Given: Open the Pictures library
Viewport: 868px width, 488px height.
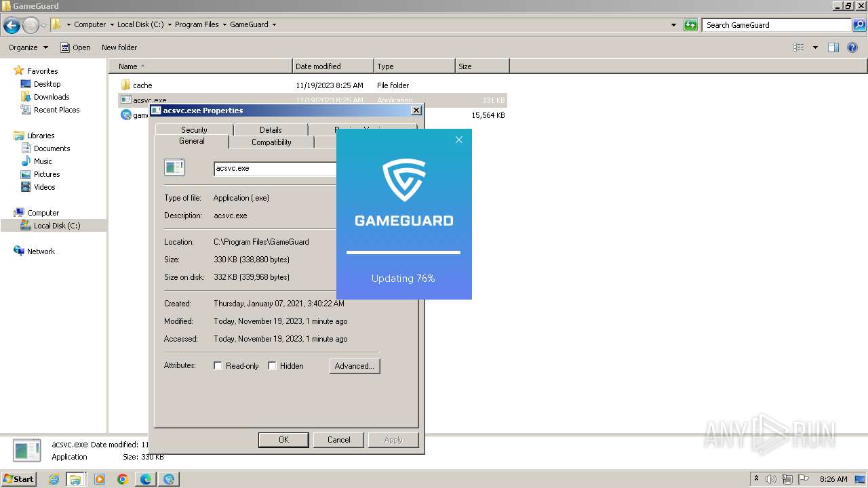Looking at the screenshot, I should [47, 174].
